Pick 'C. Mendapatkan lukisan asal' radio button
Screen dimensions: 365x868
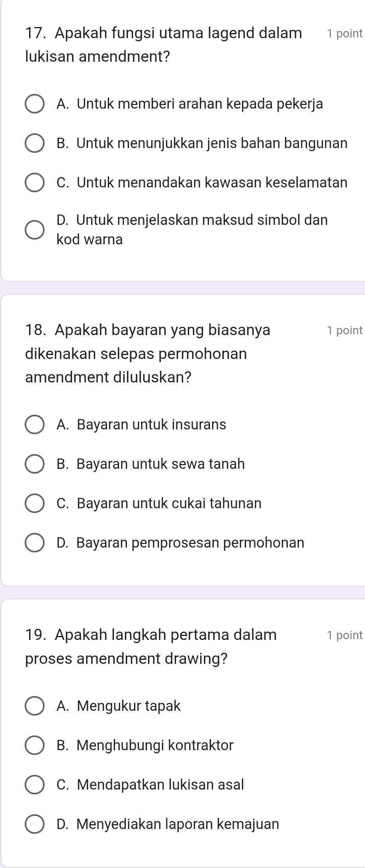tap(35, 785)
